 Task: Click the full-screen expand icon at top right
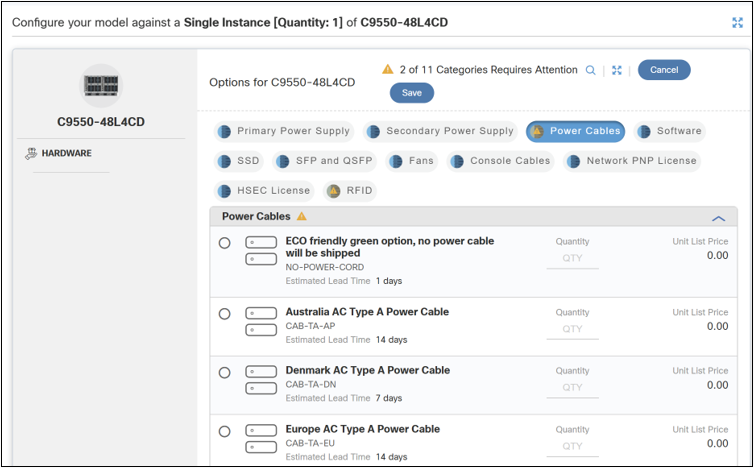click(x=737, y=23)
